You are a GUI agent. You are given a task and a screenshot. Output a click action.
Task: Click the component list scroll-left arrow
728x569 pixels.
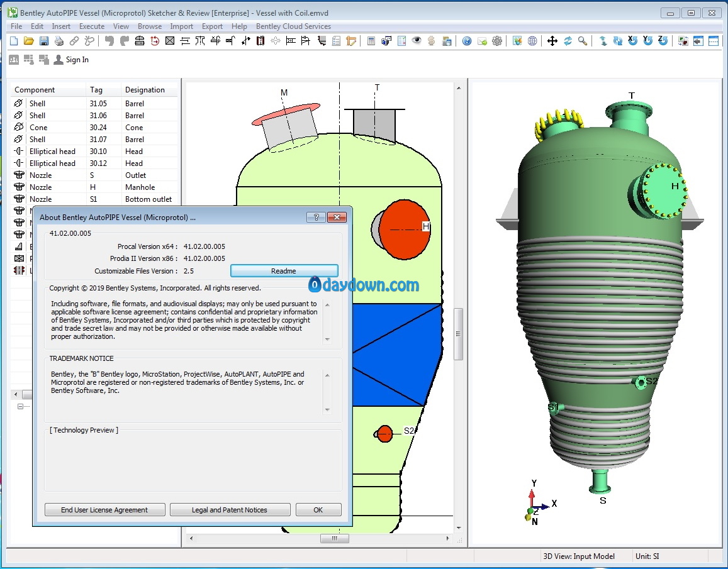click(x=16, y=394)
